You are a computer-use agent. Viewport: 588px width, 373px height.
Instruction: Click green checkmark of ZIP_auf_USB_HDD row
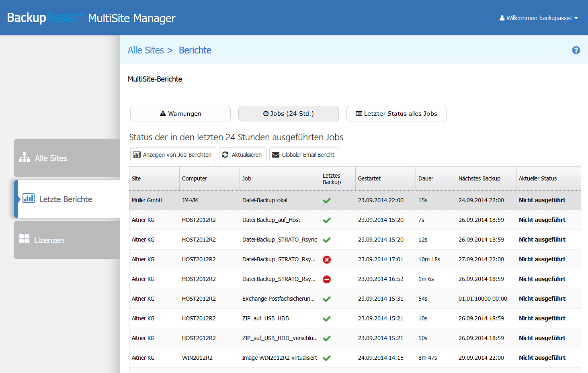pos(327,318)
